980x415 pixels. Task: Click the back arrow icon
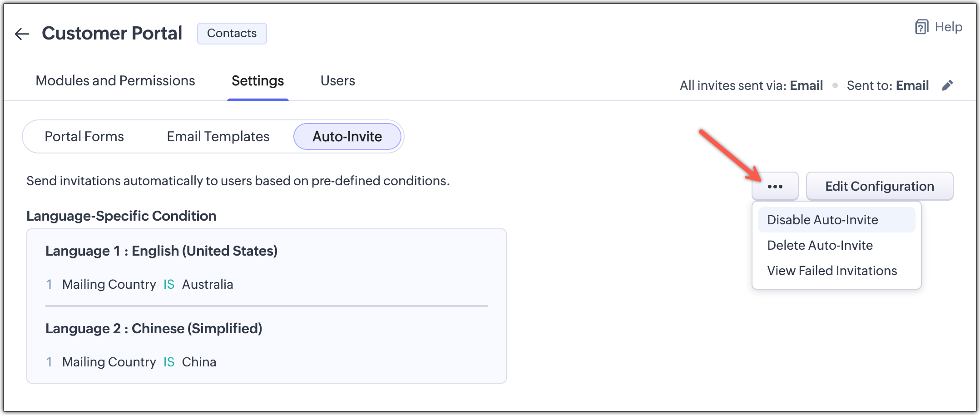point(22,34)
